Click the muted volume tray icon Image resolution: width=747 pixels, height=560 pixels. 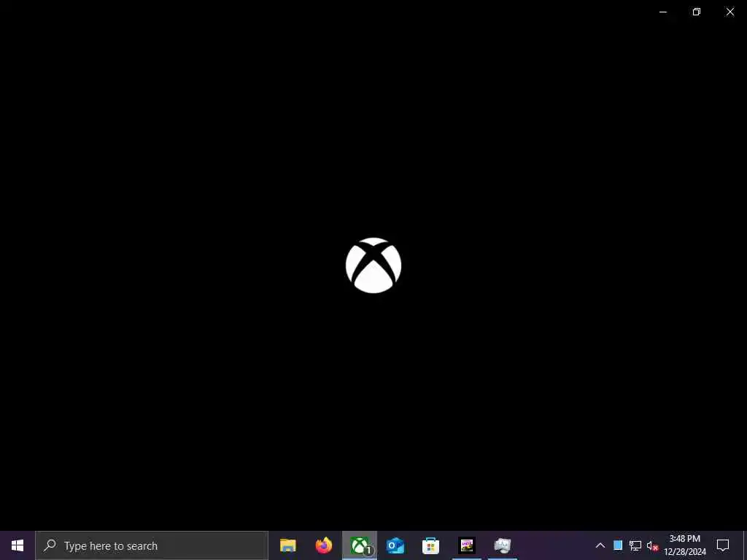(652, 545)
